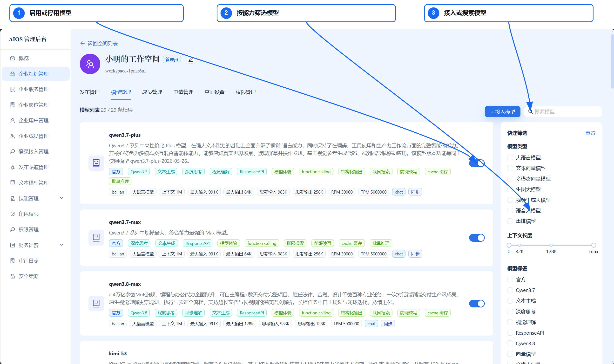
Task: Click the purple workspace avatar icon
Action: pyautogui.click(x=90, y=64)
